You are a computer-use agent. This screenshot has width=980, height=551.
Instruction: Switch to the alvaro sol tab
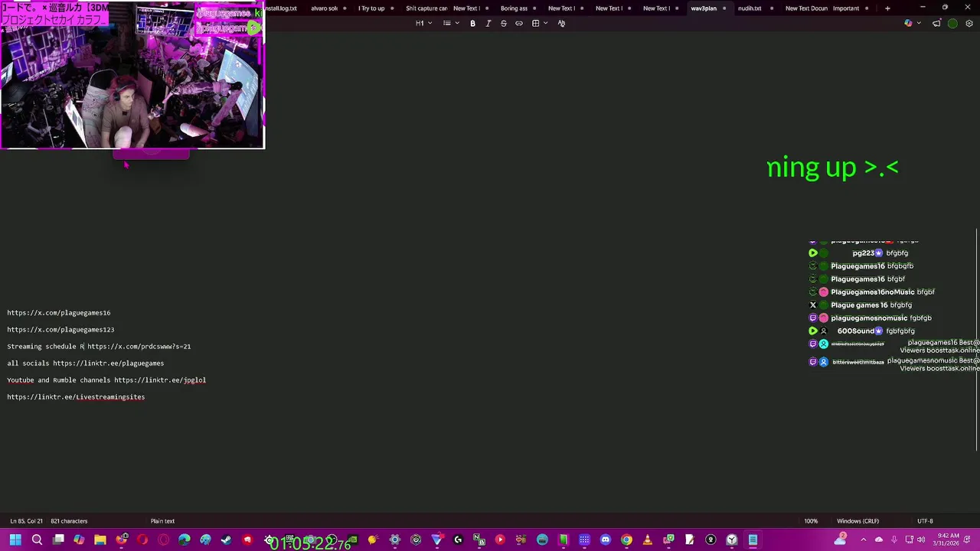[324, 8]
